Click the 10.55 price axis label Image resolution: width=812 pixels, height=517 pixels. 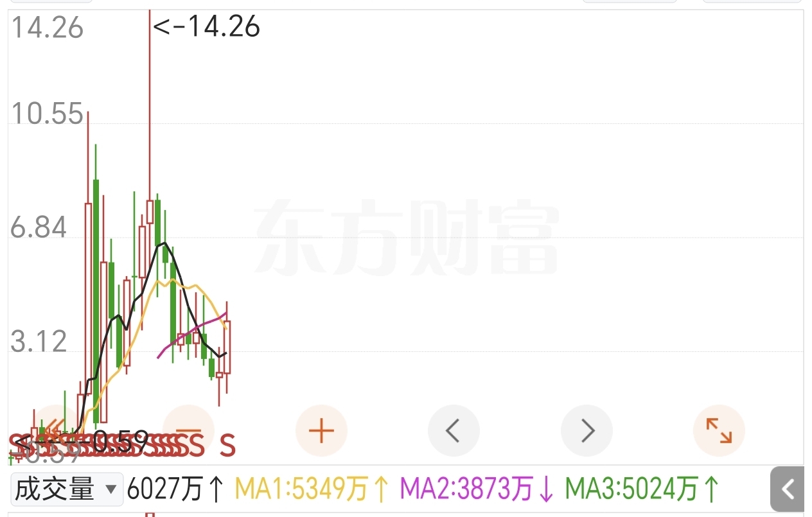coord(48,114)
